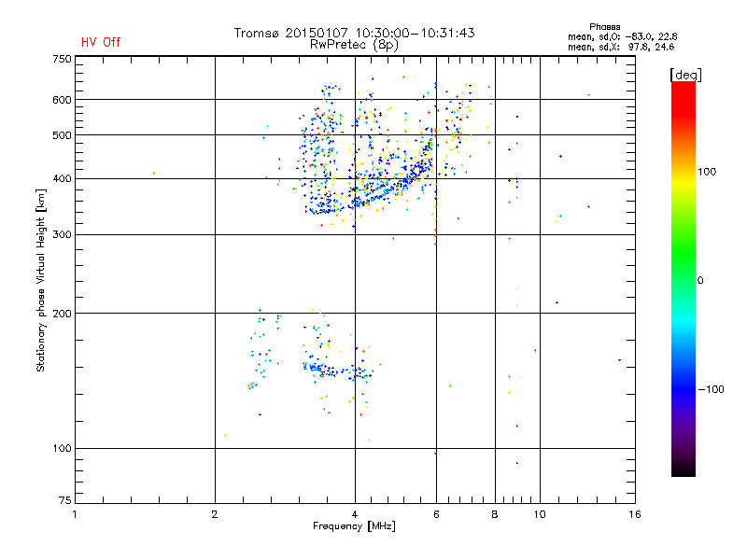Click the '600' height axis label
Image resolution: width=747 pixels, height=560 pixels.
coord(62,100)
